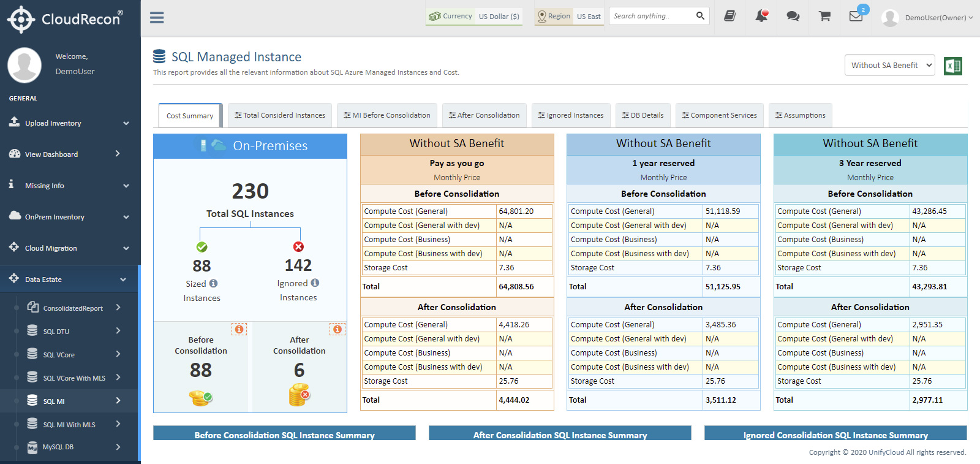This screenshot has height=464, width=980.
Task: Click the CloudRecon logo
Action: click(65, 19)
